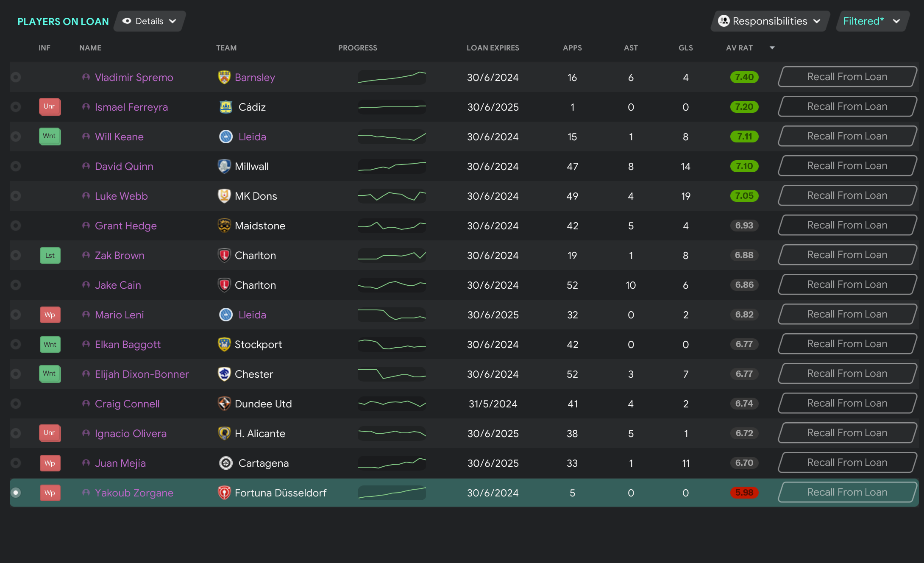Click the Cádiz club crest icon
Screen dimensions: 924x563
(226, 107)
